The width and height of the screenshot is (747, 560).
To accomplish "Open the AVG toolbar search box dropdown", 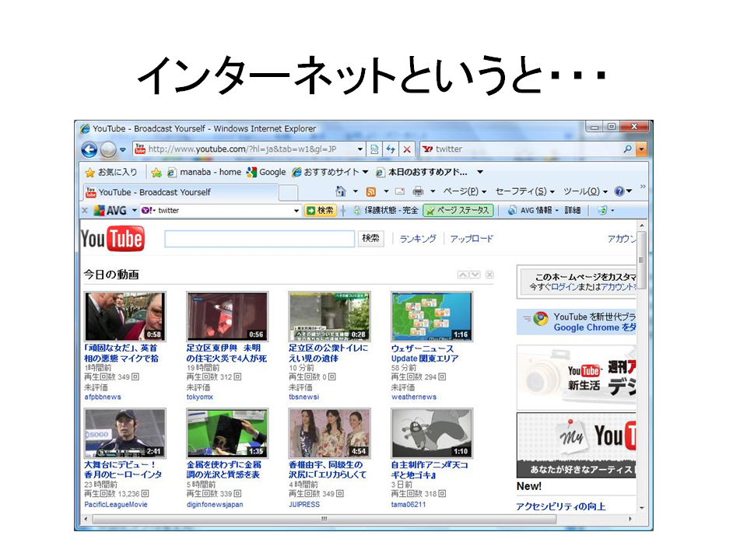I will tap(296, 211).
